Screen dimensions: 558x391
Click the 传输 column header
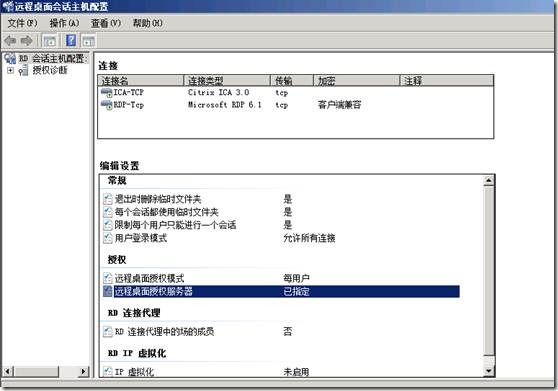click(292, 81)
